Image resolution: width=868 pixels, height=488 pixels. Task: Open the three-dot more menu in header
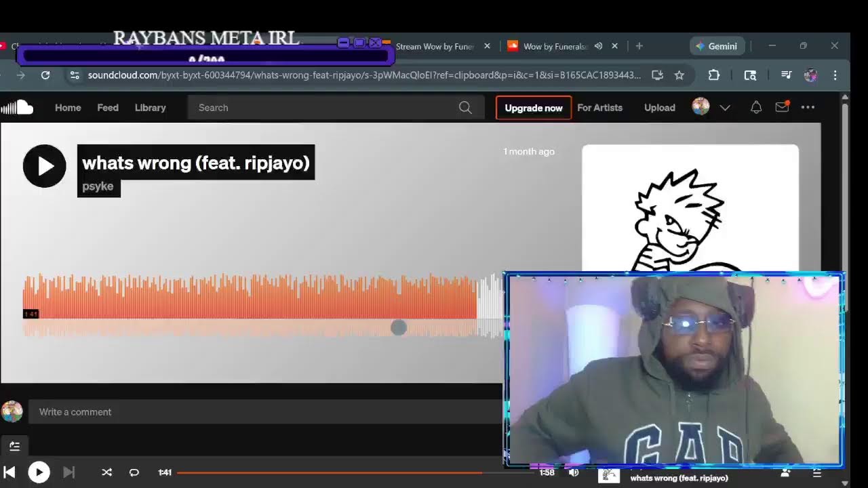point(808,107)
